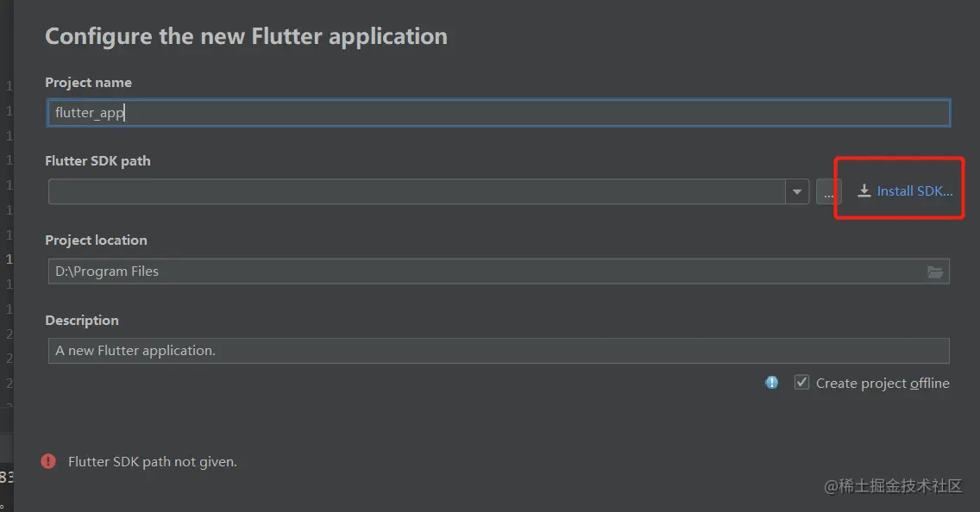Click the Description field with 'A new Flutter application.'
Viewport: 980px width, 512px height.
click(499, 351)
